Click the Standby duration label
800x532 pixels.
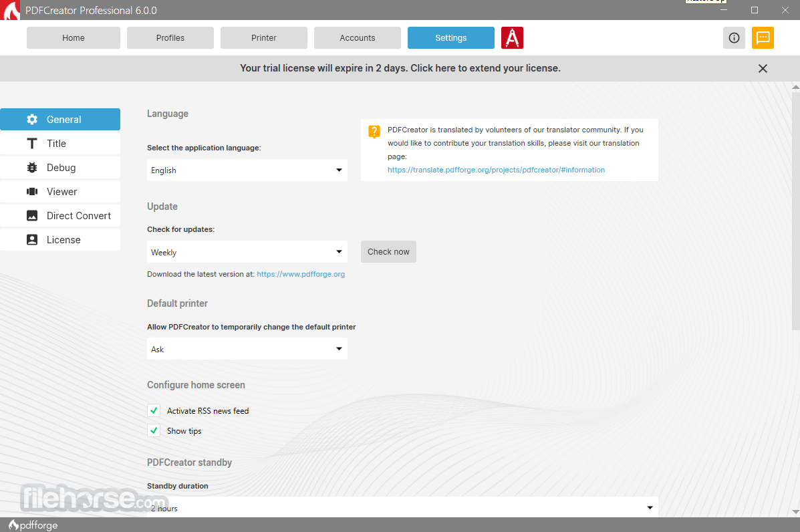click(x=178, y=486)
